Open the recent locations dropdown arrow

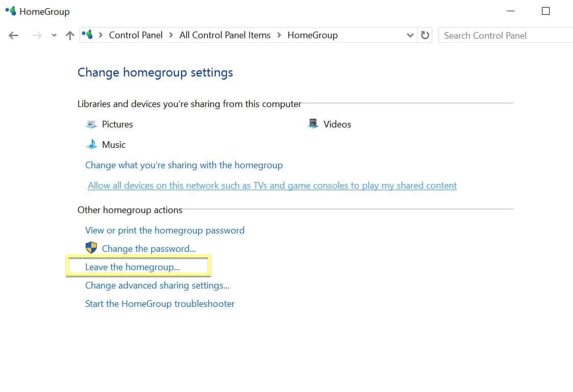[x=54, y=36]
